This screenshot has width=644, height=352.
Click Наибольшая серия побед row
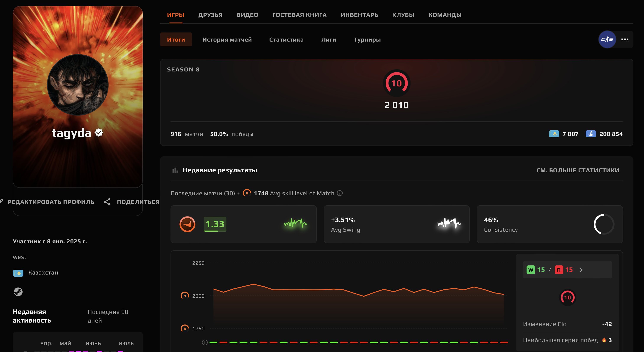(x=567, y=340)
